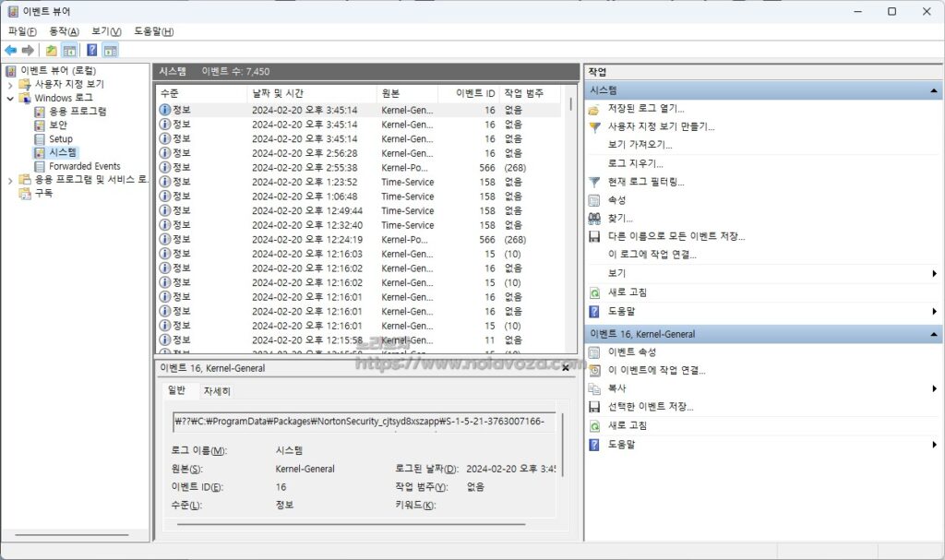Image resolution: width=945 pixels, height=560 pixels.
Task: Open 복사 action submenu
Action: pos(616,388)
